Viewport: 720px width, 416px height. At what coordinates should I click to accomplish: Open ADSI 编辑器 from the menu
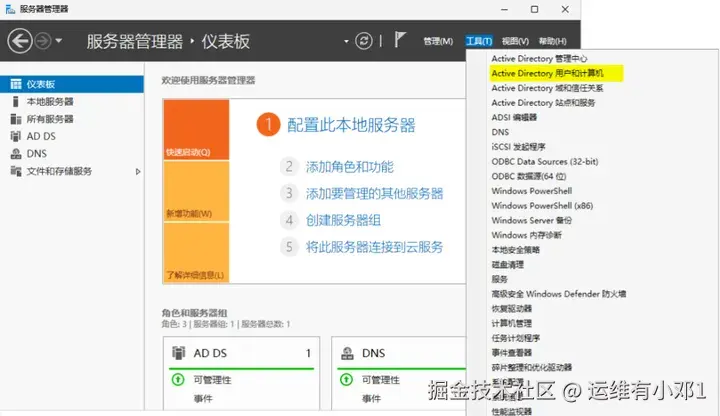pos(514,118)
